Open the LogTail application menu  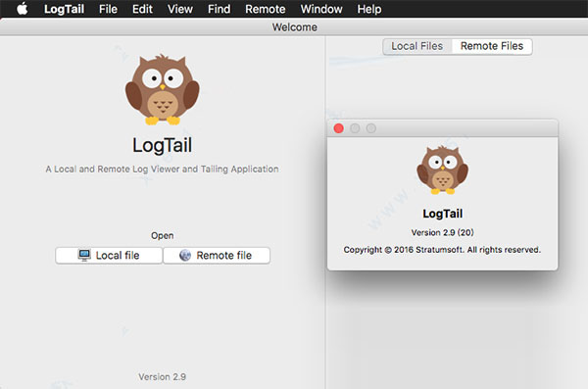[x=64, y=9]
